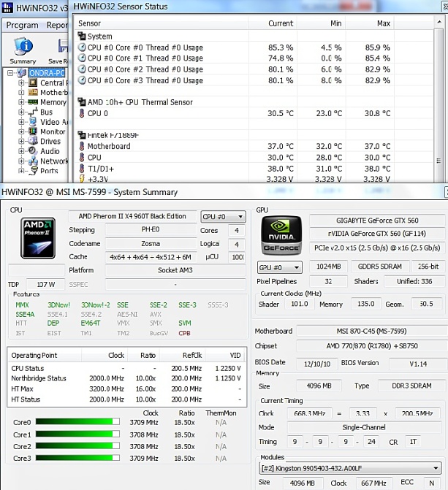Click the Fintek sensor group icon
The width and height of the screenshot is (448, 490).
[x=82, y=135]
